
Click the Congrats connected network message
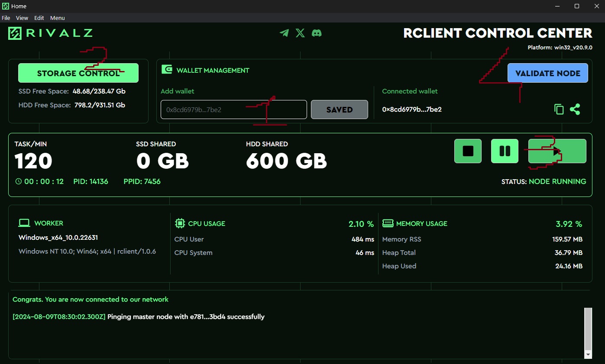[x=91, y=299]
